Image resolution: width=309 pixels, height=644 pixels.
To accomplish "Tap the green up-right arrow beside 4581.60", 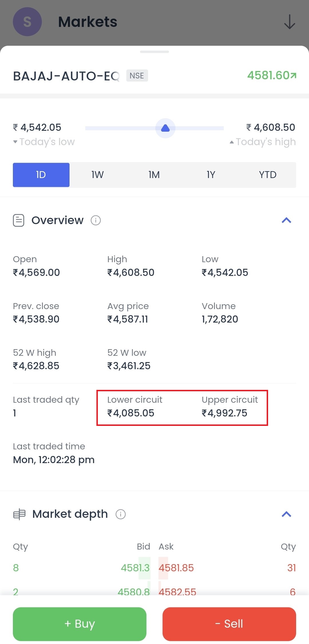I will tap(293, 76).
